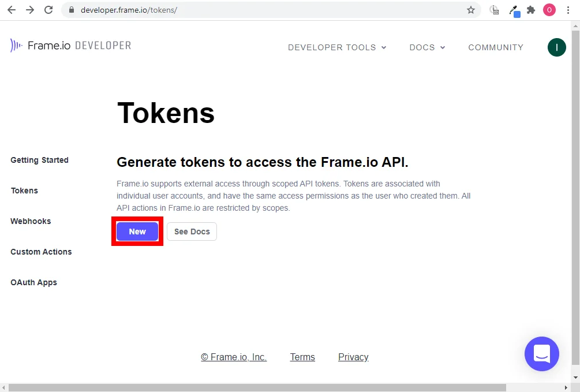Open OAuth Apps from the sidebar
580x392 pixels.
pos(33,282)
